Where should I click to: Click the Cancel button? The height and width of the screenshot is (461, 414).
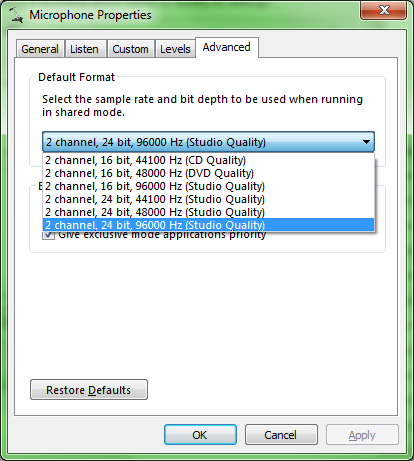(281, 435)
